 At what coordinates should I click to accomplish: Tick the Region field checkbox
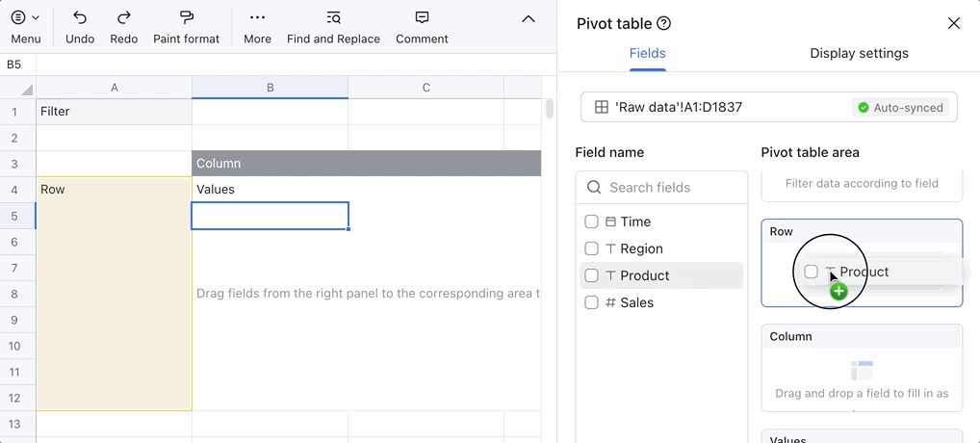(592, 248)
